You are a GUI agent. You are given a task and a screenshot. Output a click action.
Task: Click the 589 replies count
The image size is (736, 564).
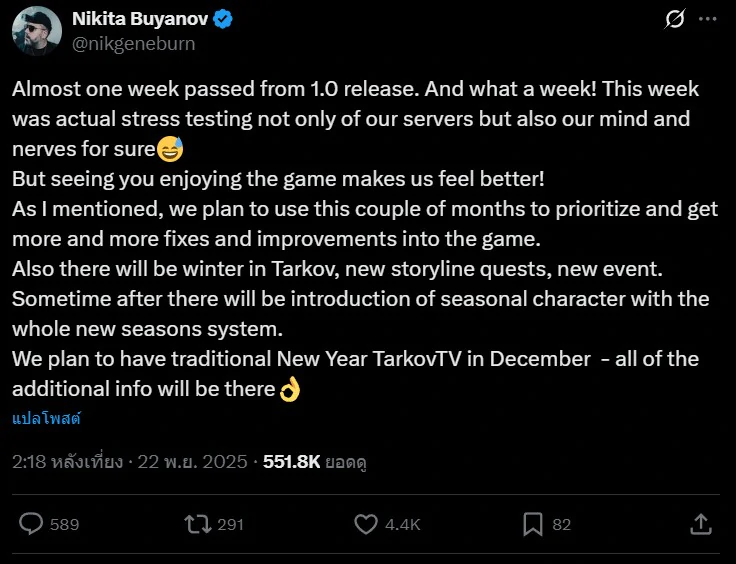[x=64, y=524]
